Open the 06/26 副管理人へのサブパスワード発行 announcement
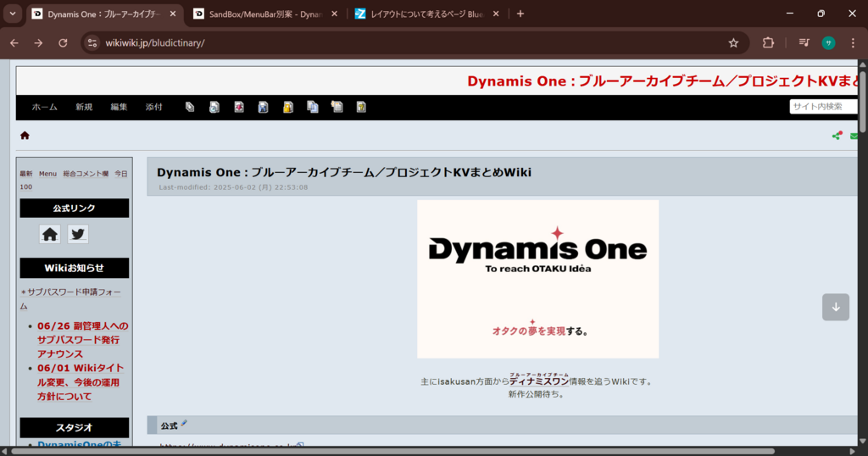 click(x=82, y=340)
